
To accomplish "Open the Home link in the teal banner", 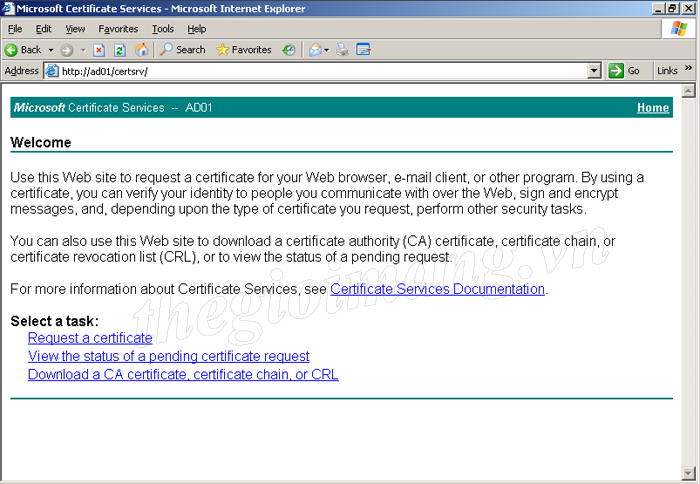I will pyautogui.click(x=653, y=108).
